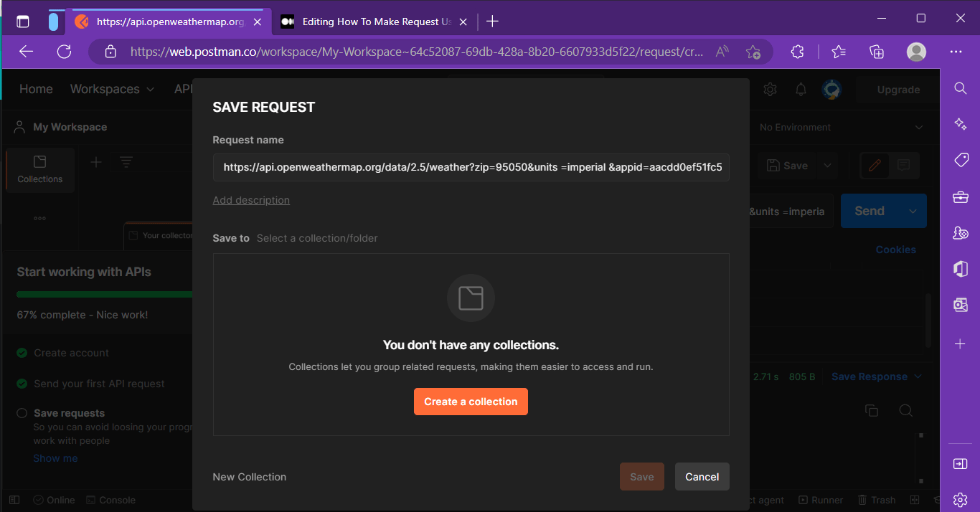The image size is (980, 512).
Task: View site info via the lock icon
Action: (110, 52)
